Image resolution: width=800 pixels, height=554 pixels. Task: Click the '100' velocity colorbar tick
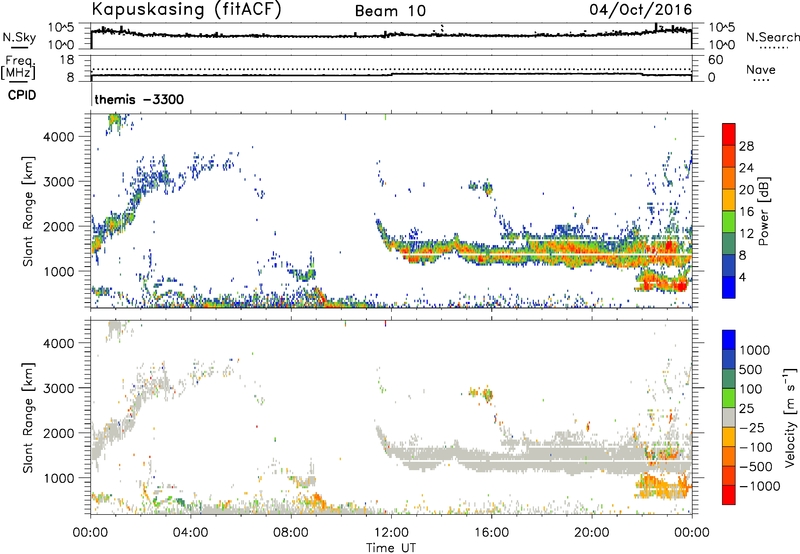click(x=751, y=389)
